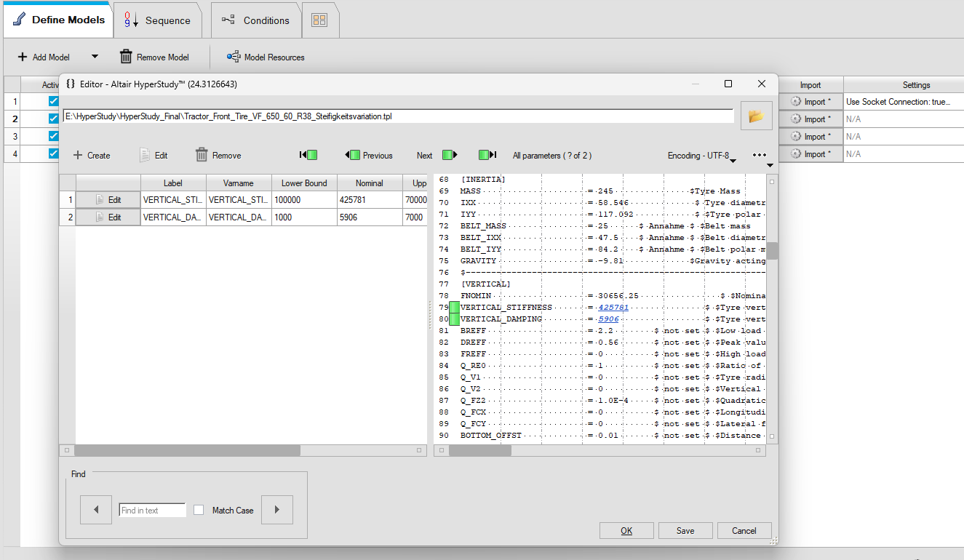The height and width of the screenshot is (560, 964).
Task: Jump to the last parameter marker
Action: (487, 155)
